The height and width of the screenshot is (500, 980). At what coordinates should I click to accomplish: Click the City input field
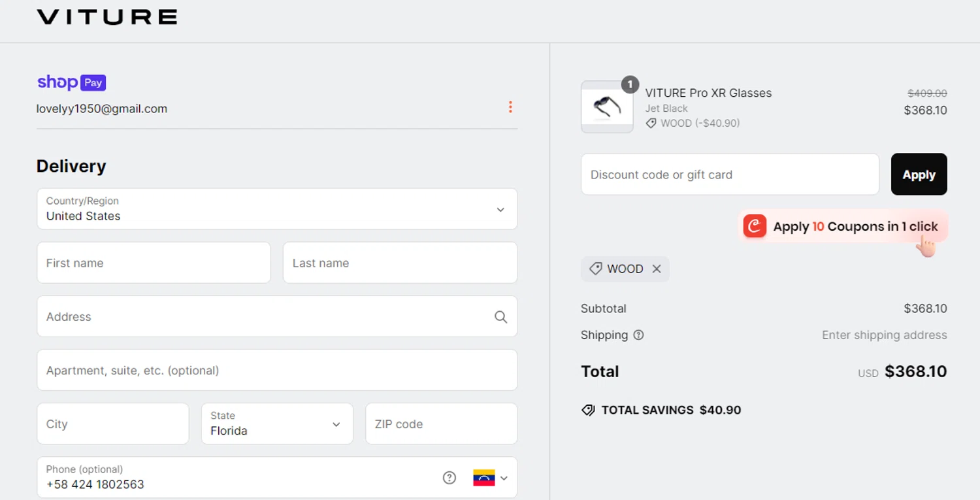pyautogui.click(x=113, y=424)
